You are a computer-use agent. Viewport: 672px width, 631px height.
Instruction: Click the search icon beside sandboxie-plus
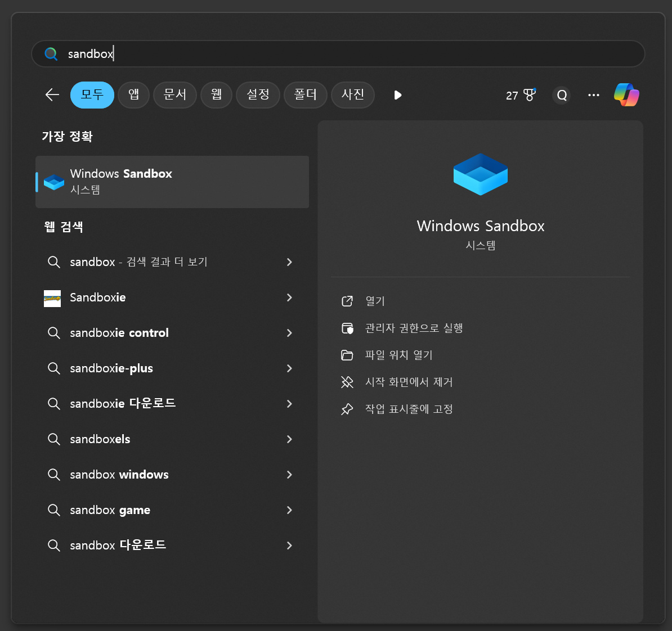[x=53, y=368]
